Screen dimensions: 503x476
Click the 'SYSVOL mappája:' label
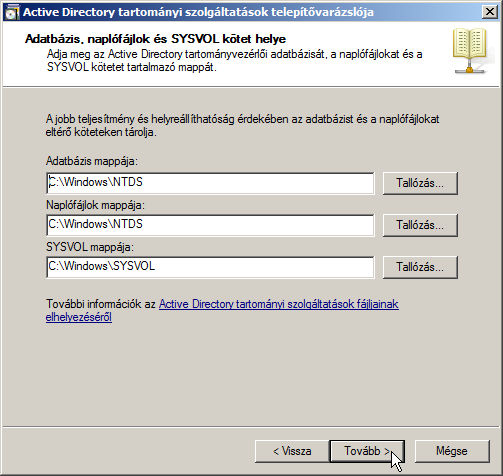[x=90, y=247]
